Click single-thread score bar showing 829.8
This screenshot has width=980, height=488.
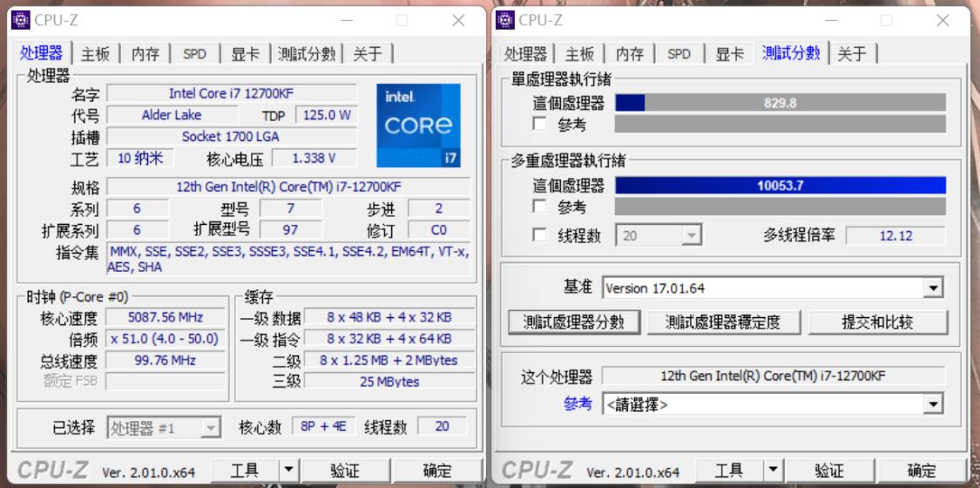pyautogui.click(x=780, y=103)
